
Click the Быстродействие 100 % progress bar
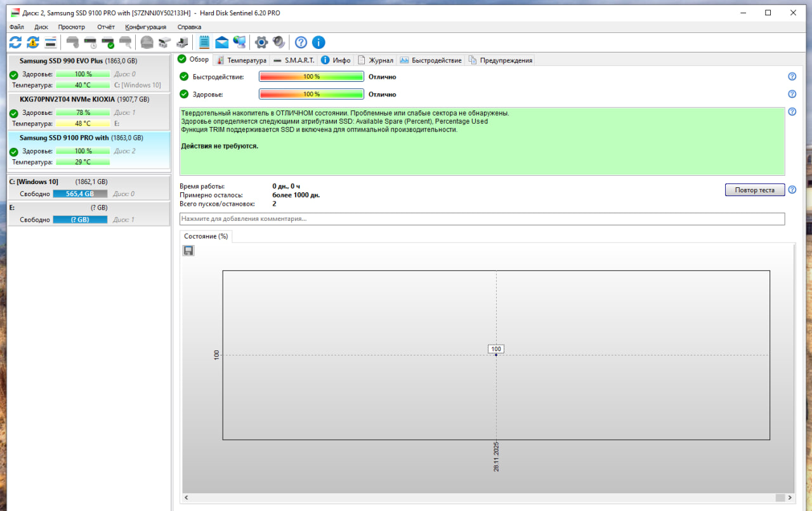pos(311,76)
